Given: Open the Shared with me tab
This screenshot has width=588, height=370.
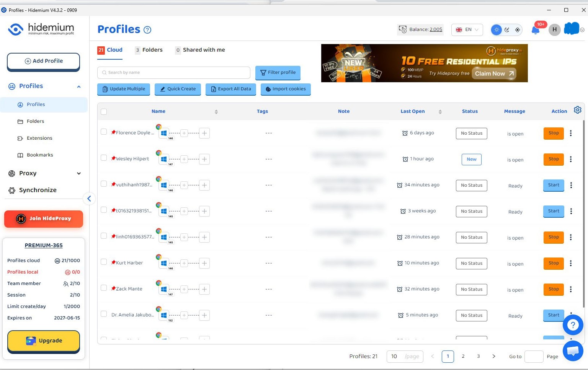Looking at the screenshot, I should click(x=200, y=50).
